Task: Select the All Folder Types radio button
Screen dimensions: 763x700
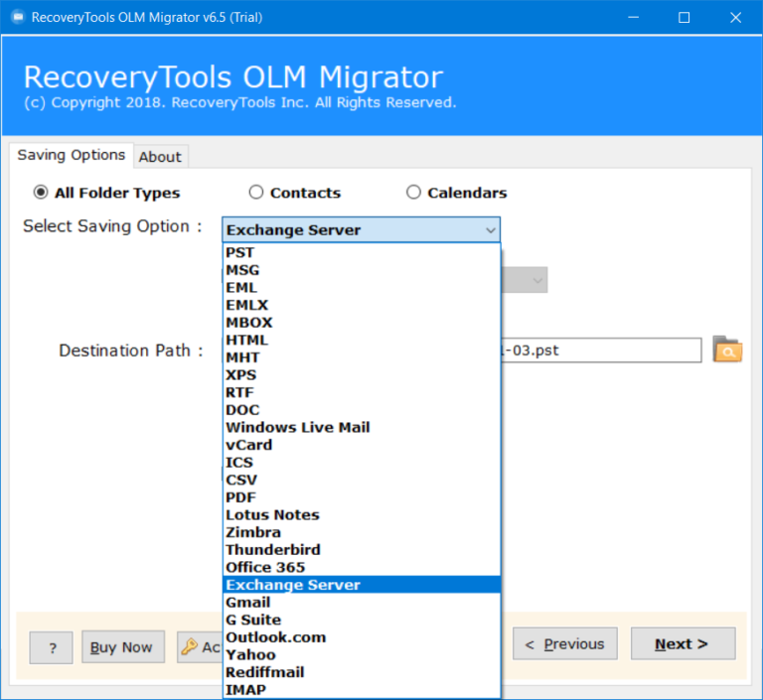Action: click(x=41, y=193)
